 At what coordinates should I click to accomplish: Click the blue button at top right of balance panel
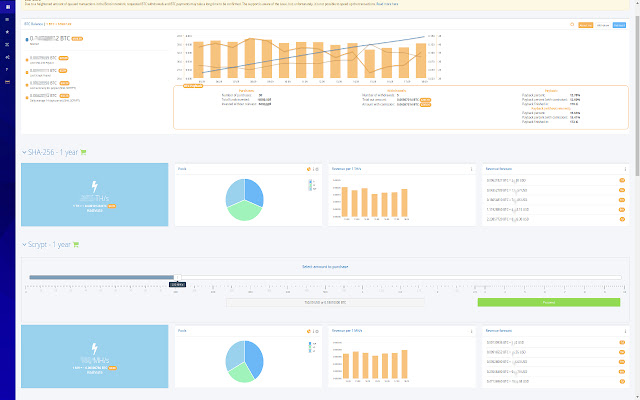619,25
